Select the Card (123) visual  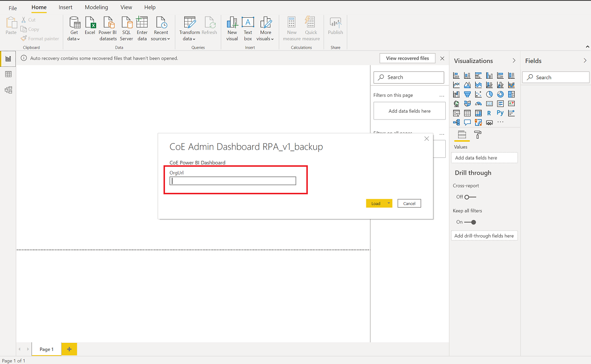(489, 103)
